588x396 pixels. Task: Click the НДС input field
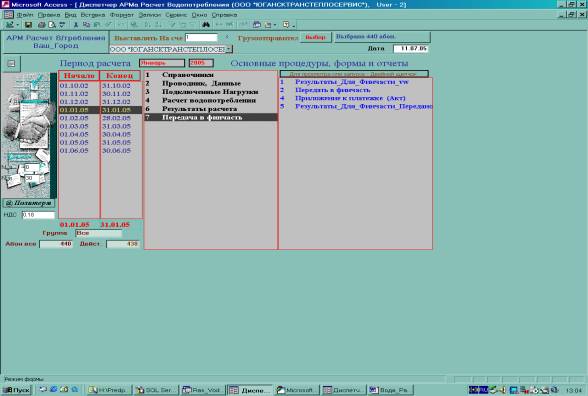[38, 215]
